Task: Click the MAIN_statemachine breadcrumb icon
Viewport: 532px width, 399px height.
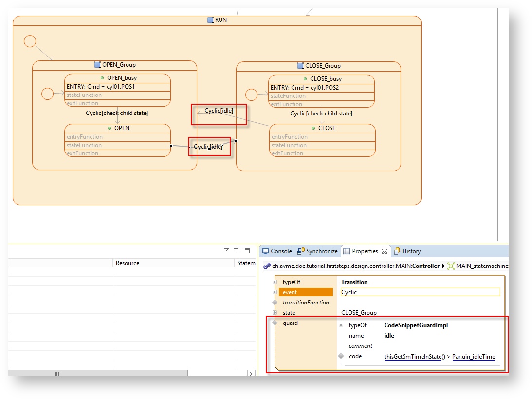Action: [x=451, y=266]
